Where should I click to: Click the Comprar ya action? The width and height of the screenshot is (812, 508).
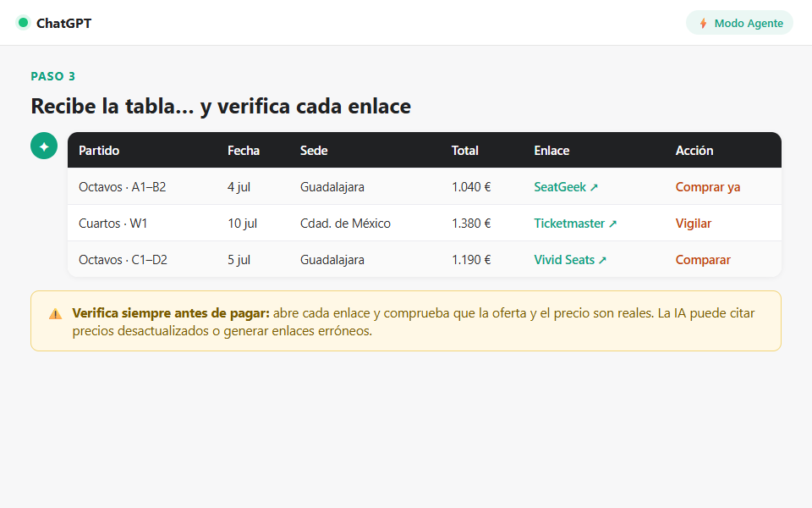707,187
